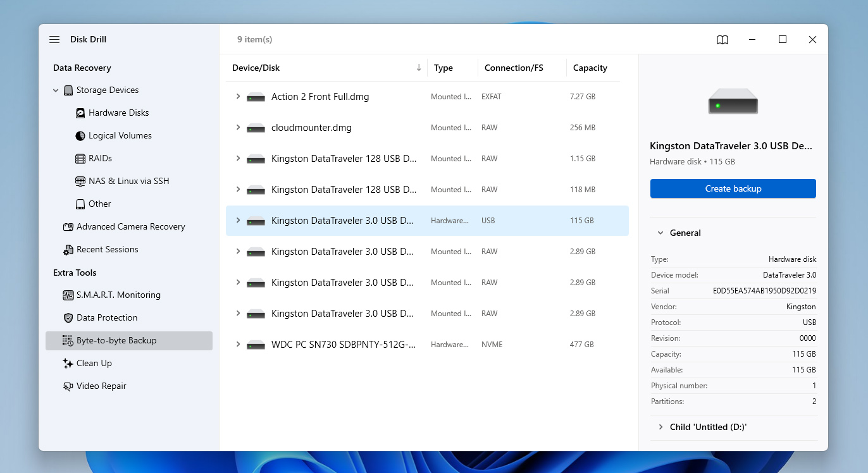The width and height of the screenshot is (868, 473).
Task: Collapse the General details section
Action: coord(660,233)
